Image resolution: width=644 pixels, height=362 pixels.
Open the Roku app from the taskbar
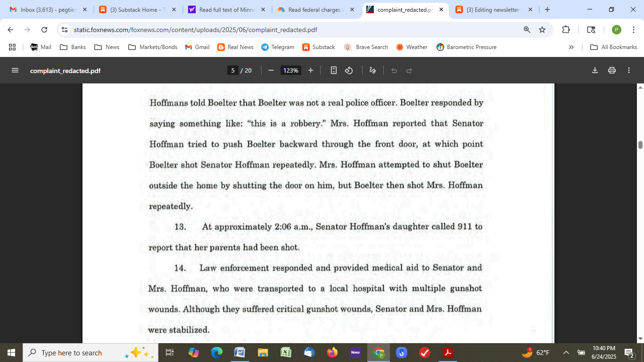[355, 353]
